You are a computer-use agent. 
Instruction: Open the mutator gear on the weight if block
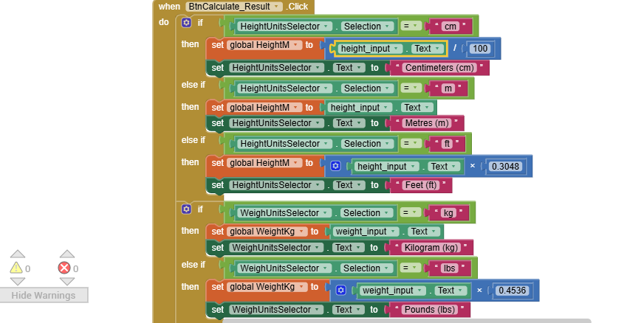tap(186, 209)
